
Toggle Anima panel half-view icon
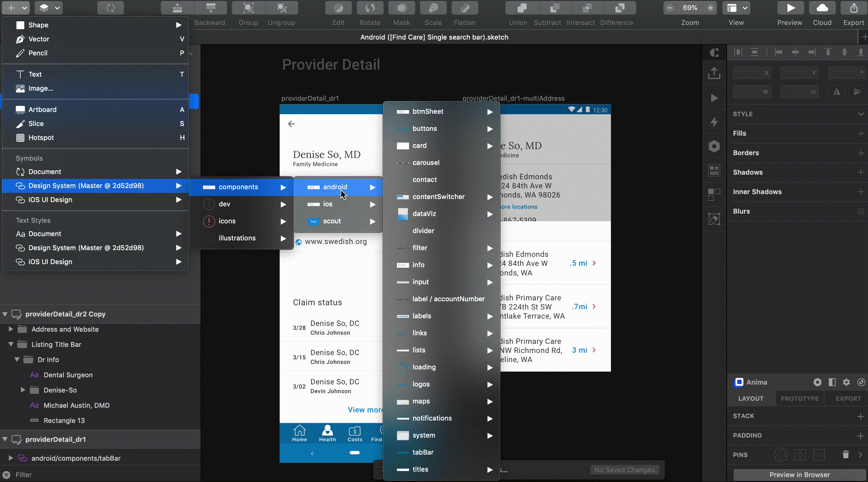pyautogui.click(x=832, y=382)
